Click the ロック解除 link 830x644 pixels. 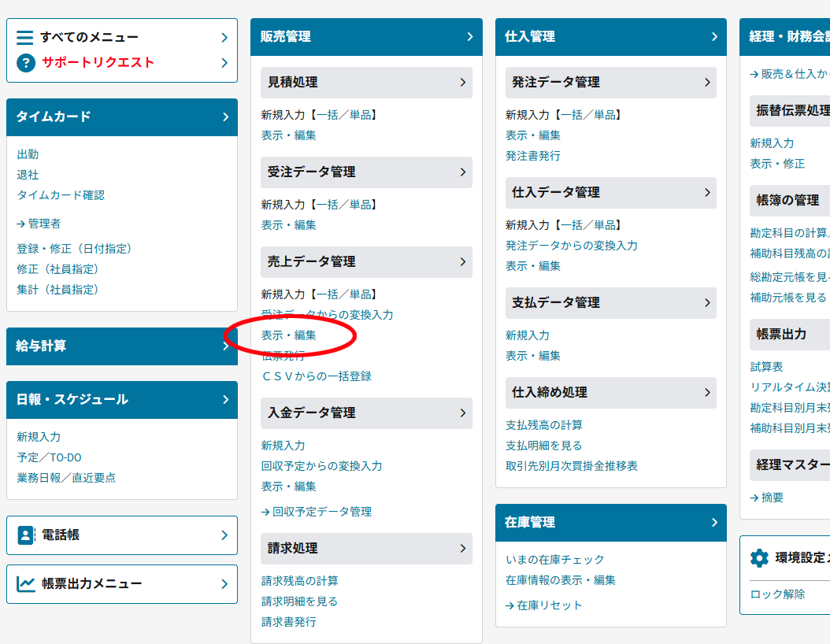(777, 594)
